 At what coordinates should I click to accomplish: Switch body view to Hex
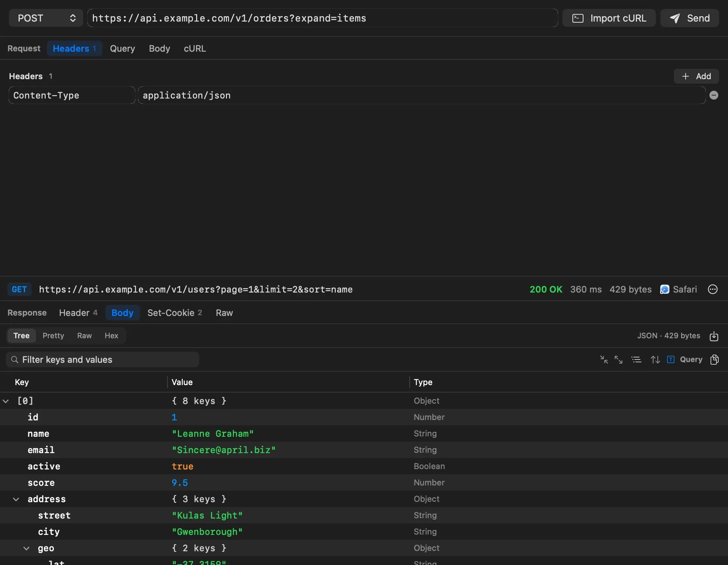pyautogui.click(x=111, y=336)
